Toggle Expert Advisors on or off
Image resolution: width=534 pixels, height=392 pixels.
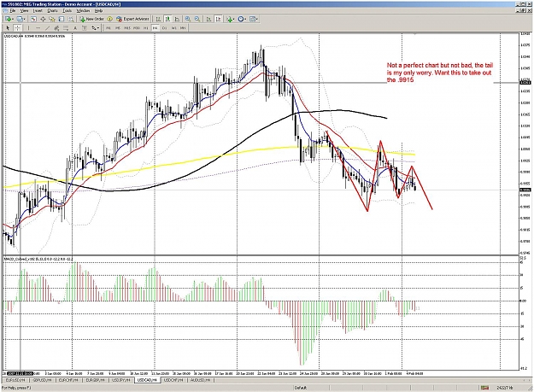[x=132, y=19]
